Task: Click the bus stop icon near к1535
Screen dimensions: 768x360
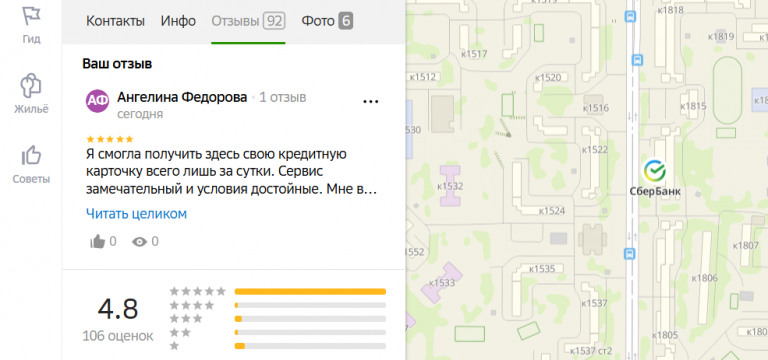Action: tap(630, 253)
